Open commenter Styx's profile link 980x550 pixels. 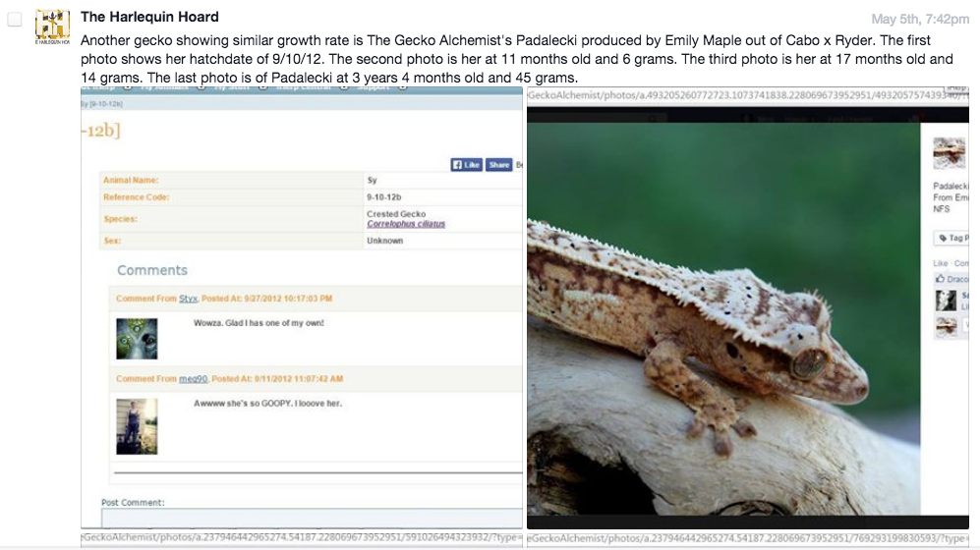point(188,299)
